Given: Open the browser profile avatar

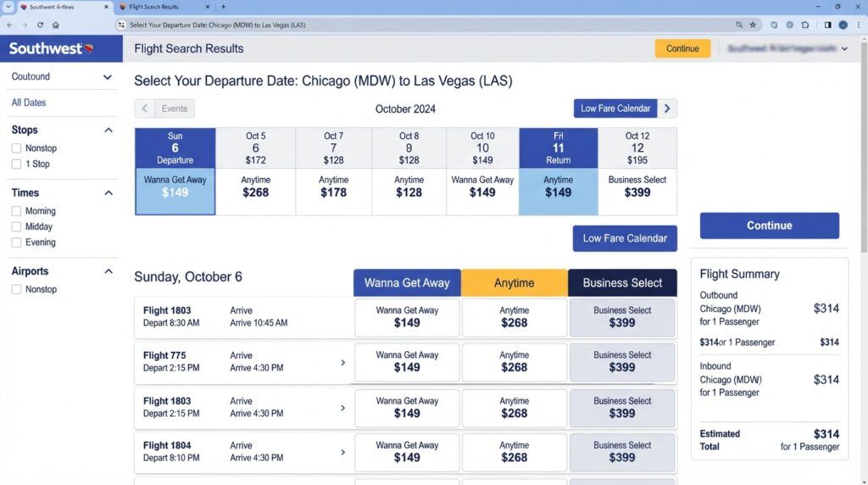Looking at the screenshot, I should (x=843, y=25).
